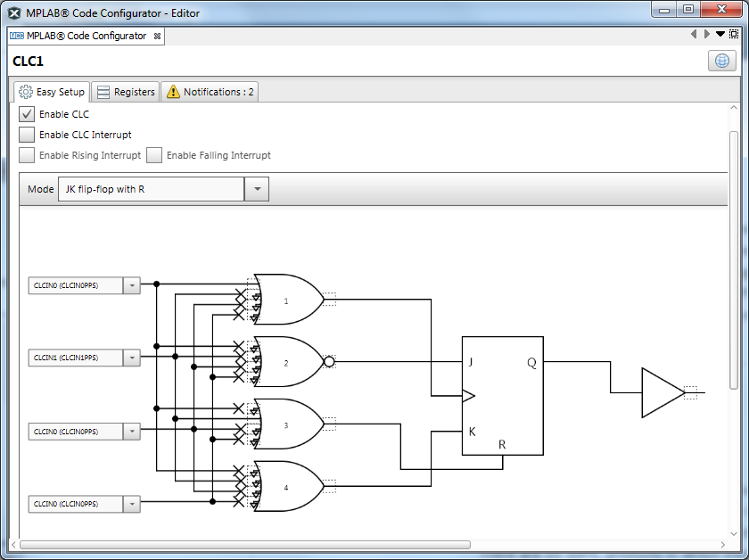
Task: Open the Notifications : 2 tab
Action: point(210,92)
